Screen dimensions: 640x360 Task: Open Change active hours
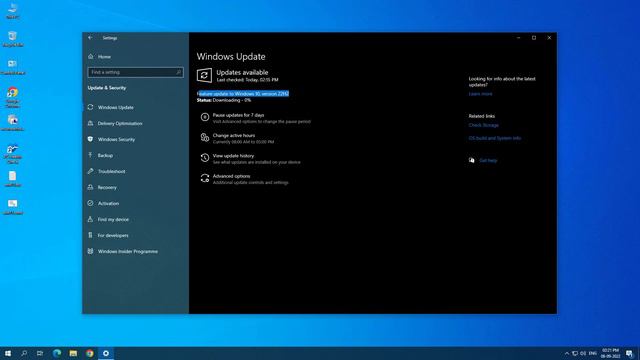pyautogui.click(x=233, y=136)
